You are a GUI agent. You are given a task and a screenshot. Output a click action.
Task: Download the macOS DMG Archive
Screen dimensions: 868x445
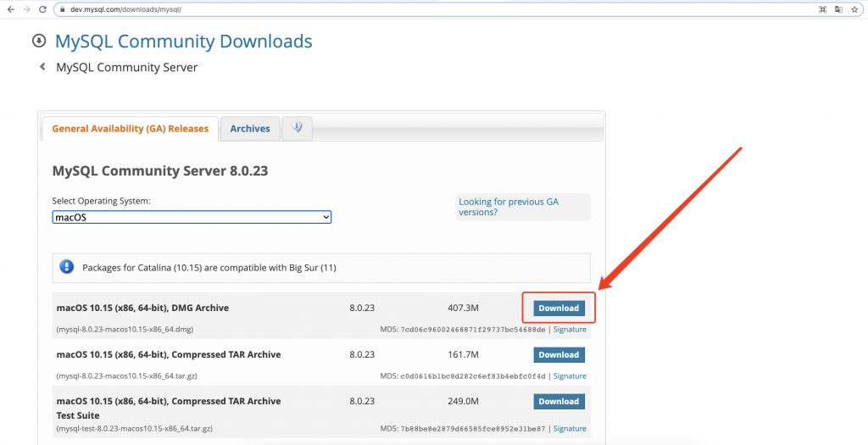pyautogui.click(x=559, y=309)
